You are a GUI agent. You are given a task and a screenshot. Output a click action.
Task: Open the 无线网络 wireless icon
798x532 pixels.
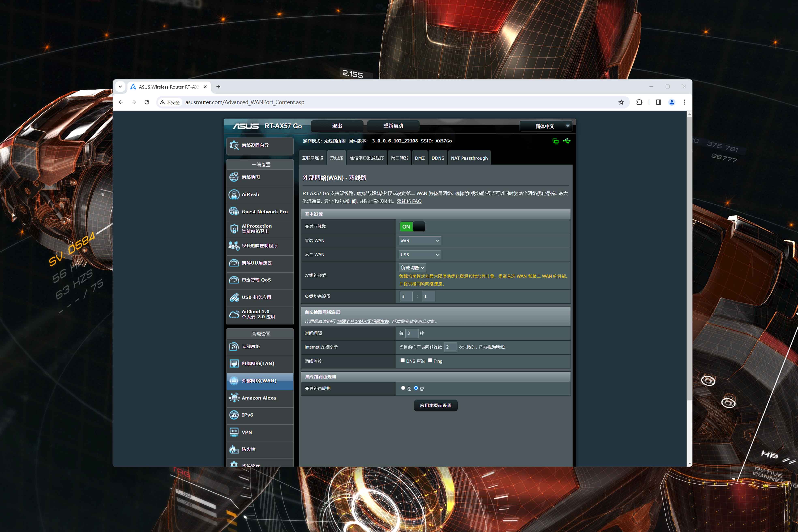234,346
